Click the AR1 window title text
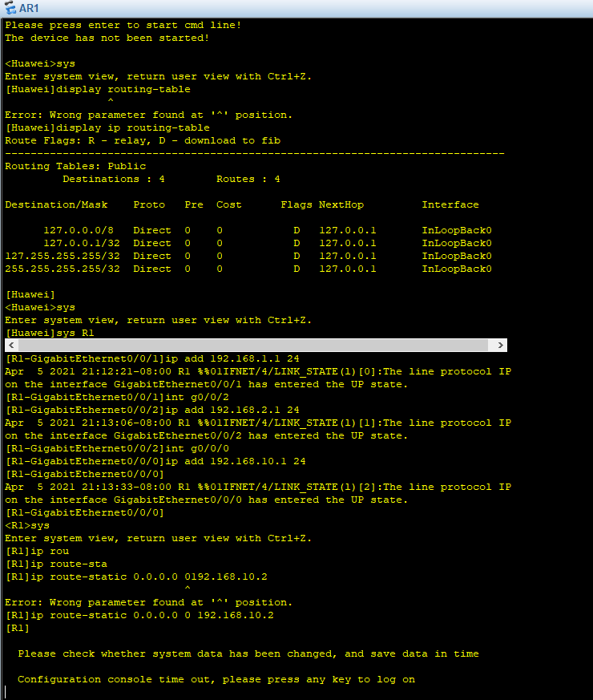593x700 pixels. click(29, 9)
